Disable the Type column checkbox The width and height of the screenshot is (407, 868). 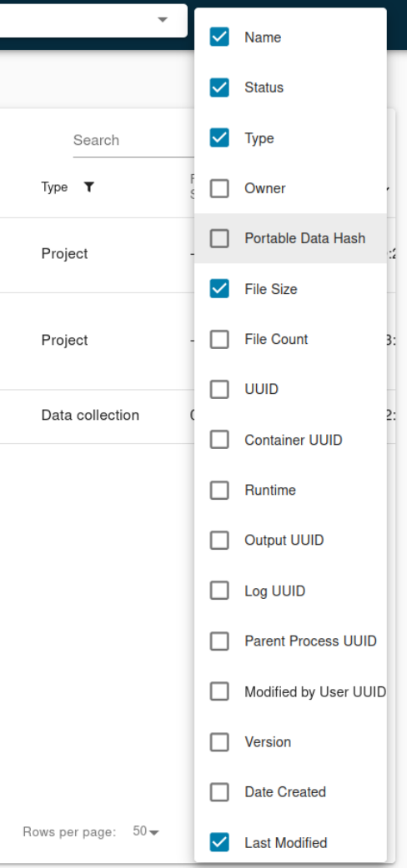click(219, 137)
